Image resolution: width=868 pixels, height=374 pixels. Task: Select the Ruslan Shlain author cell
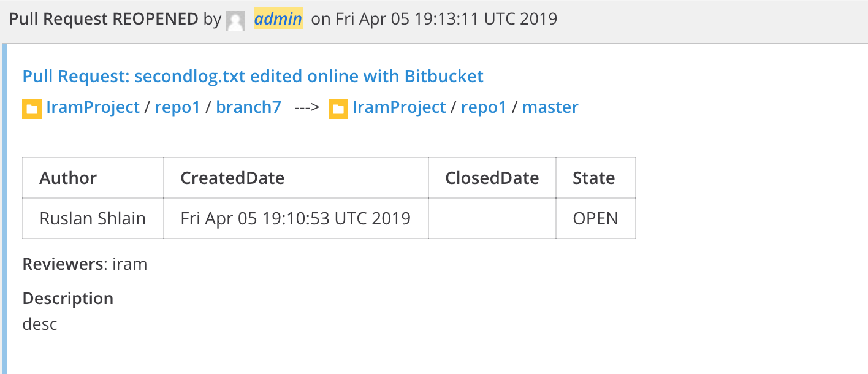pyautogui.click(x=93, y=218)
